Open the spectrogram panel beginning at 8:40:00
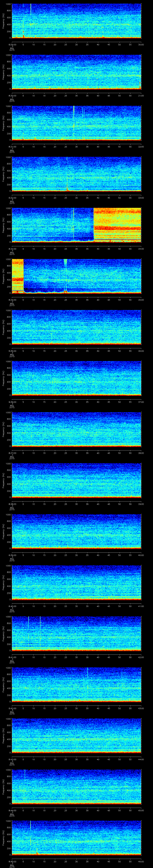 (76, 582)
